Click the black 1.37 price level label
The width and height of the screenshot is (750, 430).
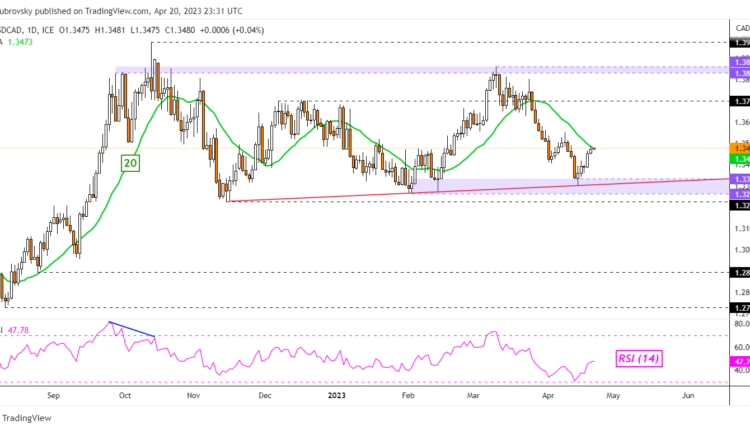click(x=740, y=101)
